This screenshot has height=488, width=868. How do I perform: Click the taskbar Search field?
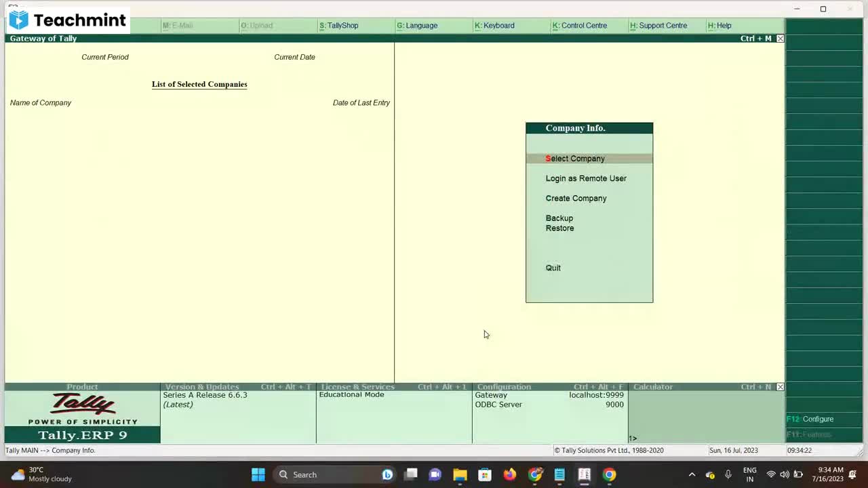pyautogui.click(x=319, y=474)
